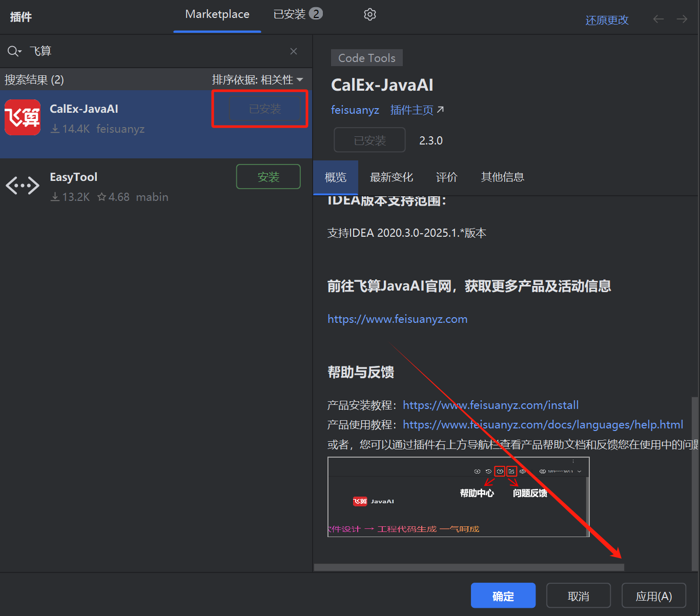The width and height of the screenshot is (700, 616).
Task: Click the CalEx-JavaAI red plugin logo
Action: (x=23, y=117)
